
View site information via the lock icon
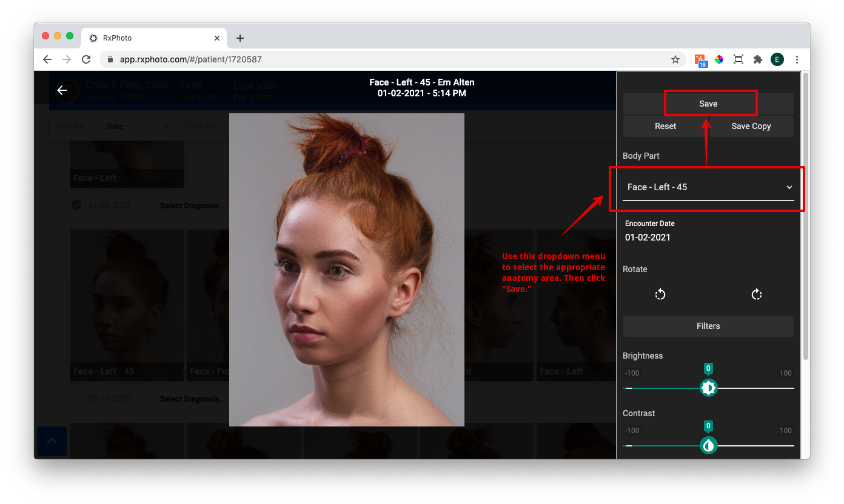click(110, 59)
